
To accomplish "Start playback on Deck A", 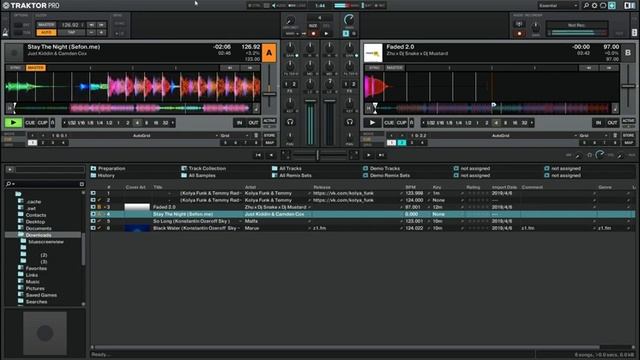I will tap(13, 122).
